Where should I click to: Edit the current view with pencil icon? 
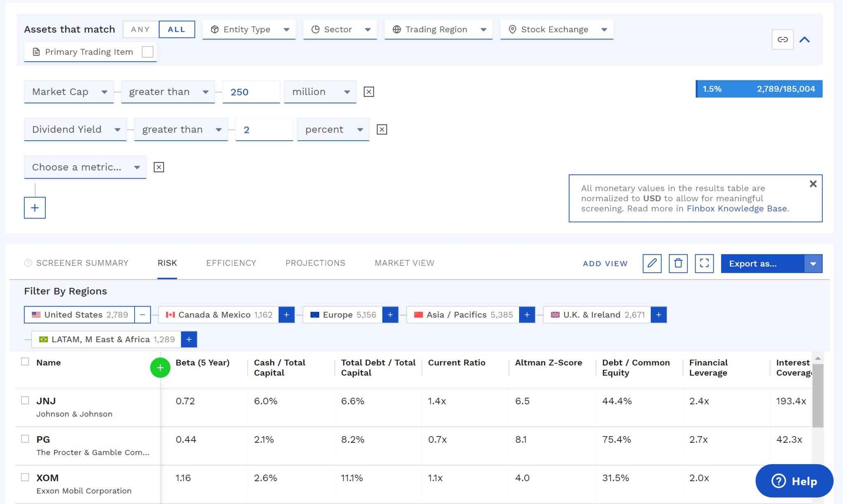[652, 263]
